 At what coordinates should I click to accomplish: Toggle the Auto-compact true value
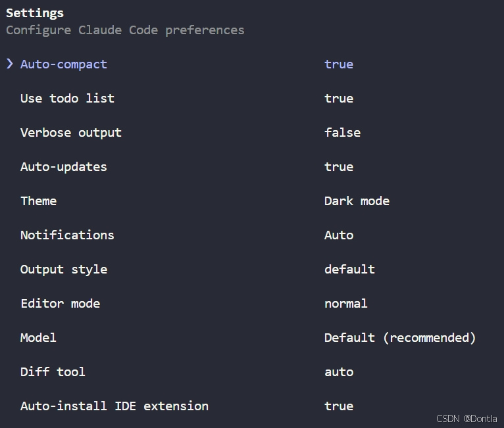(339, 64)
